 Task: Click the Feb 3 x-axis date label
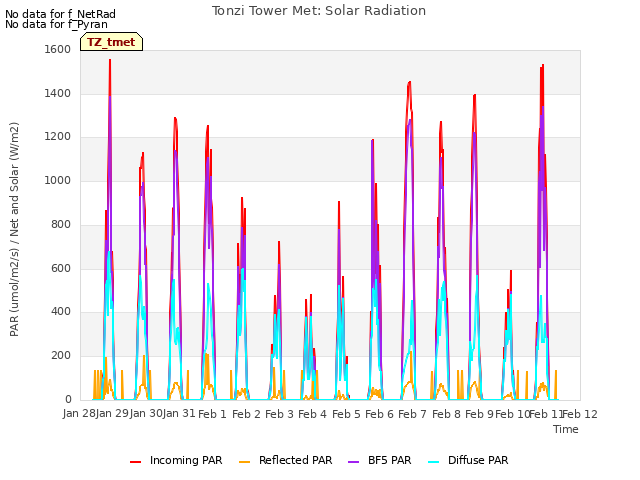click(279, 414)
